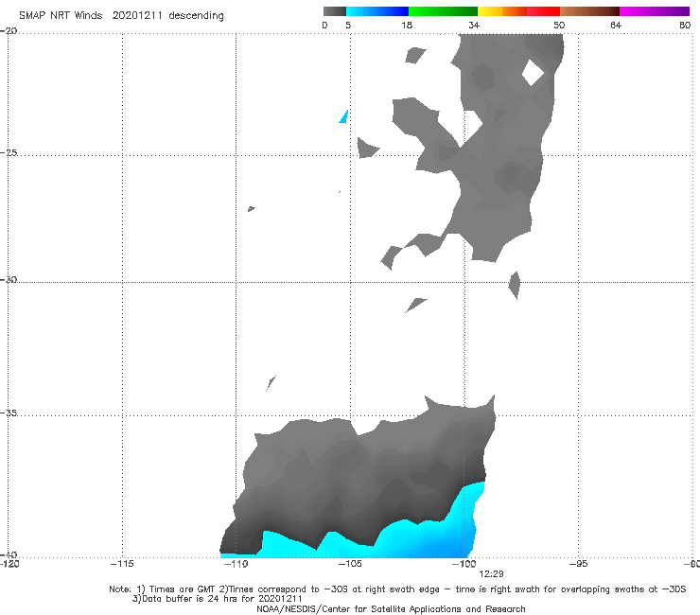Click the colorbar label "64"

616,25
